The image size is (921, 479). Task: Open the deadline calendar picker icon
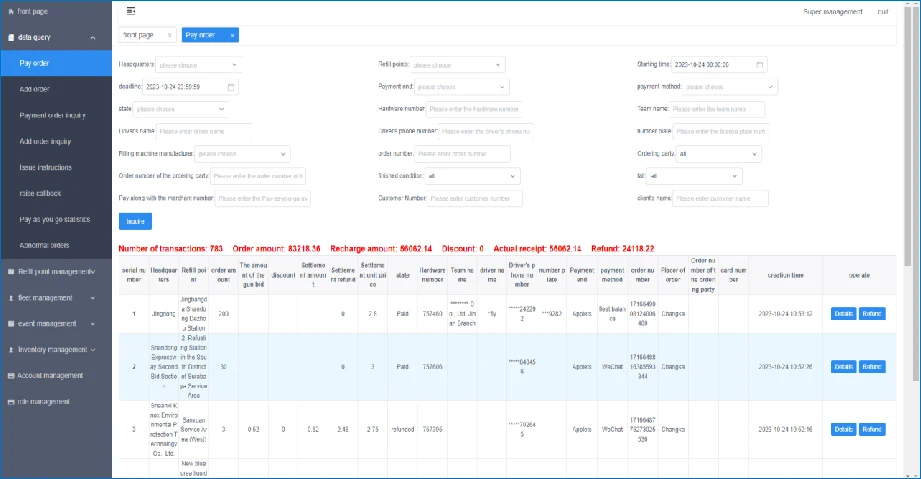pos(231,87)
